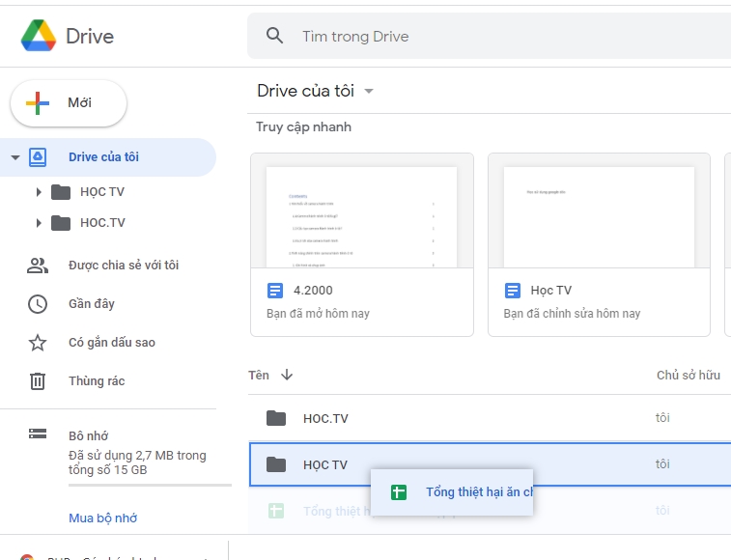
Task: Click the 'HOC.TV' sidebar folder icon
Action: (61, 223)
